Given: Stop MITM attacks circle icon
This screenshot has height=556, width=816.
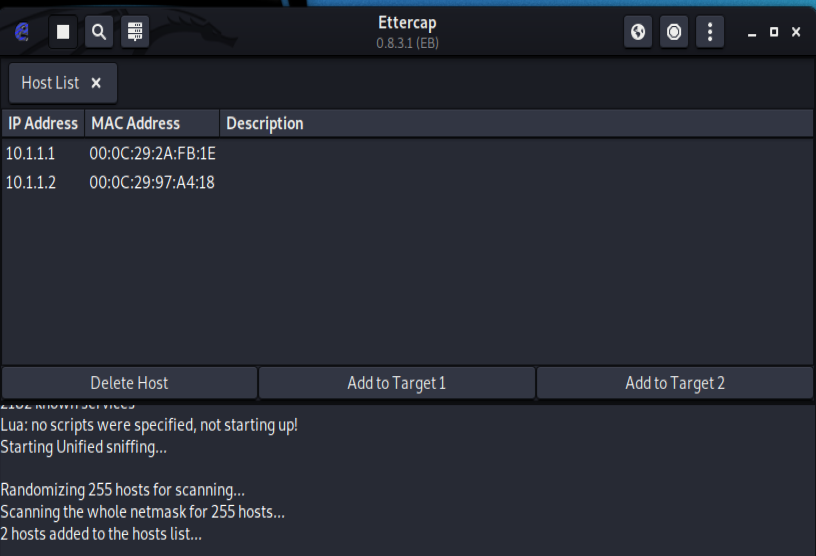Looking at the screenshot, I should pos(674,32).
